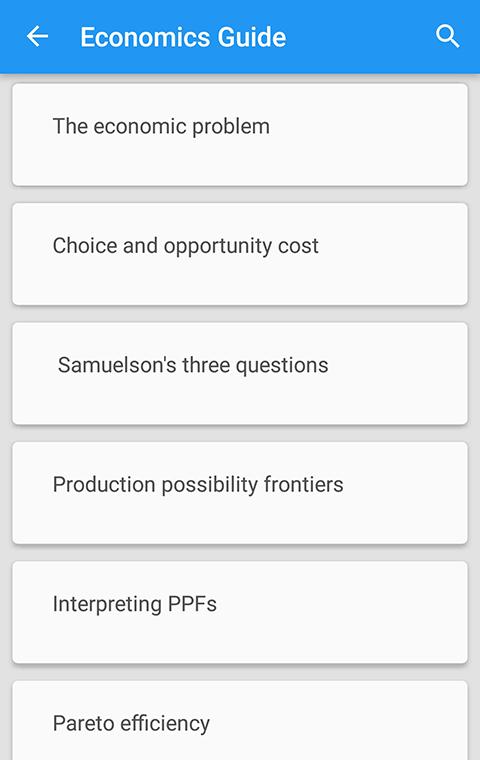
Task: Click the word 'frontiers' in the list
Action: tap(304, 485)
